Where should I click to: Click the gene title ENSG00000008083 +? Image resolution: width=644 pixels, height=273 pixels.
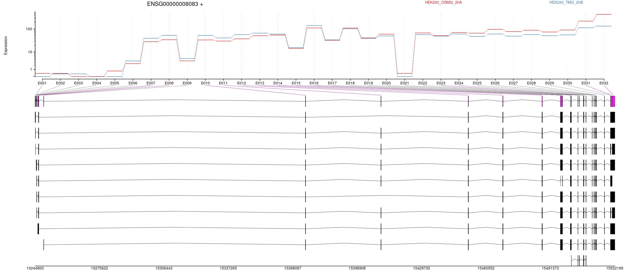pyautogui.click(x=175, y=4)
